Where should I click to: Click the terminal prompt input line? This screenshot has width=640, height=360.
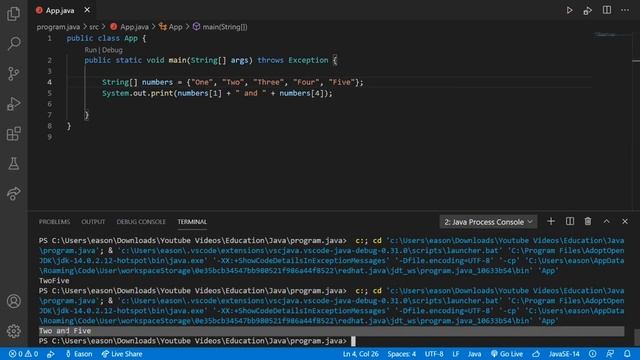pyautogui.click(x=197, y=341)
